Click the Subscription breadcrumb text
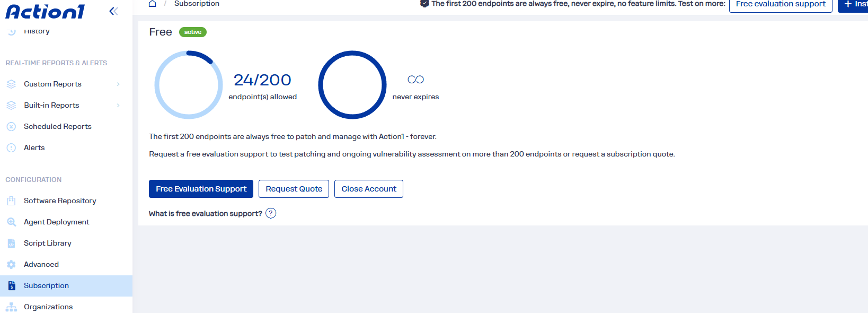The height and width of the screenshot is (313, 868). tap(197, 4)
